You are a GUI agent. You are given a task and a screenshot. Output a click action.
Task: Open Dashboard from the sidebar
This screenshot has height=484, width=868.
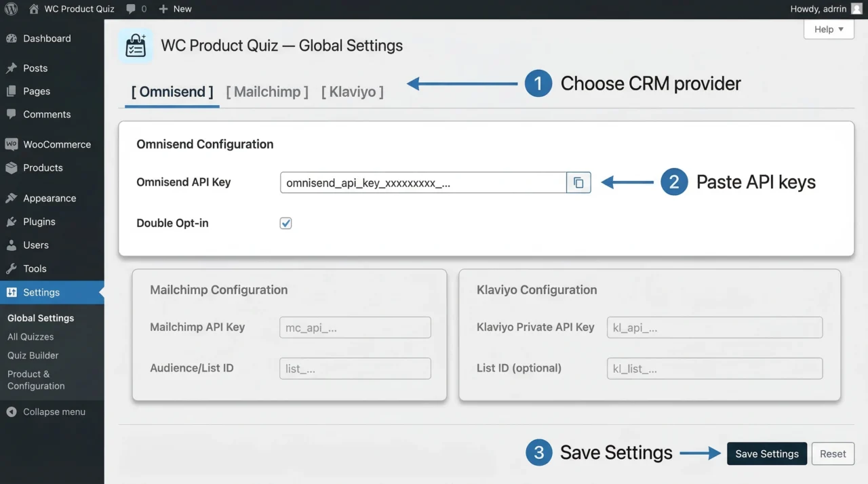[46, 39]
